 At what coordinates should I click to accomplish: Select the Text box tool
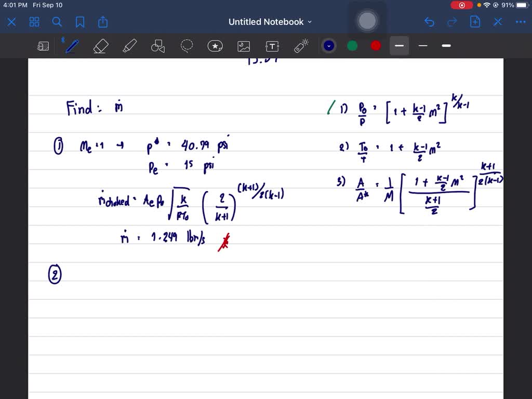pos(272,46)
